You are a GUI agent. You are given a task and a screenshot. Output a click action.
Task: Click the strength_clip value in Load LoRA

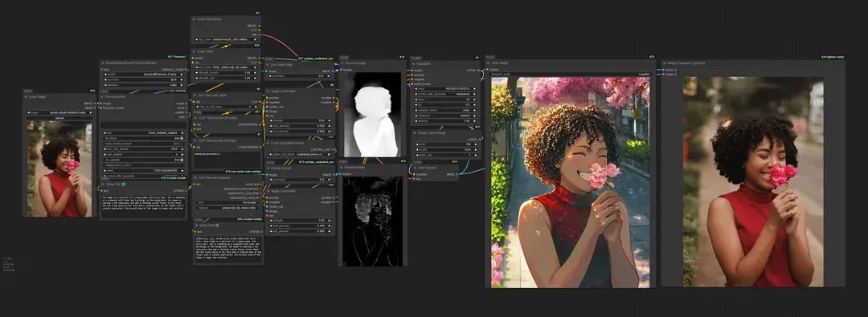(x=226, y=78)
